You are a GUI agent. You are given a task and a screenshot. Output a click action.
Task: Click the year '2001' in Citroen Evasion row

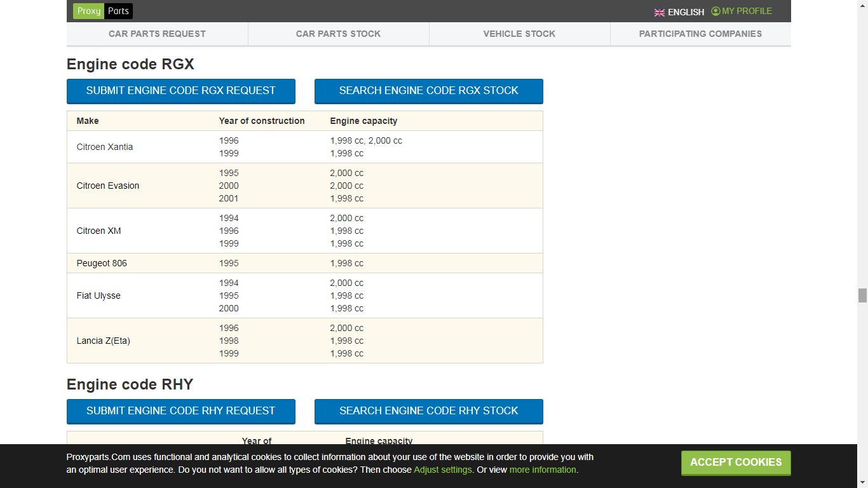[229, 198]
